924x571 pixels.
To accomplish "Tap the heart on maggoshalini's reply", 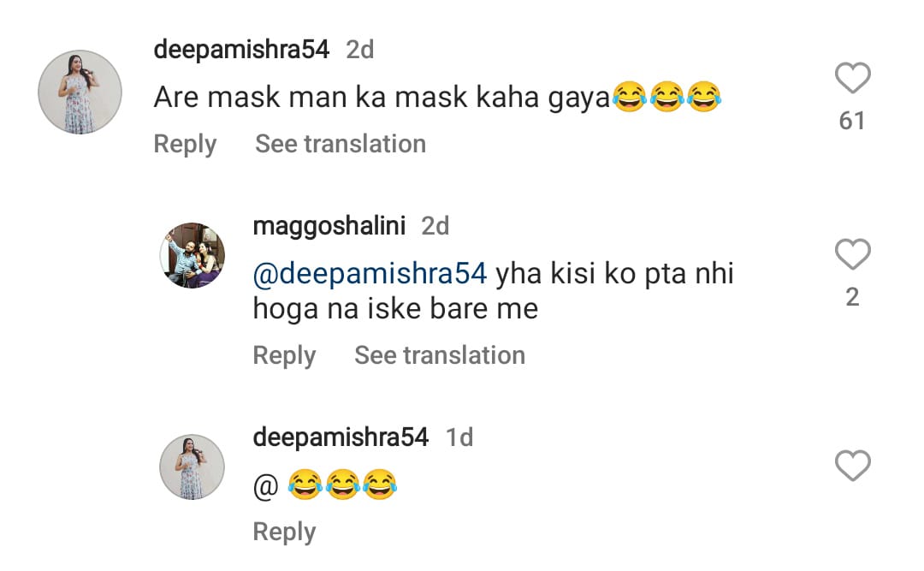I will tap(853, 254).
